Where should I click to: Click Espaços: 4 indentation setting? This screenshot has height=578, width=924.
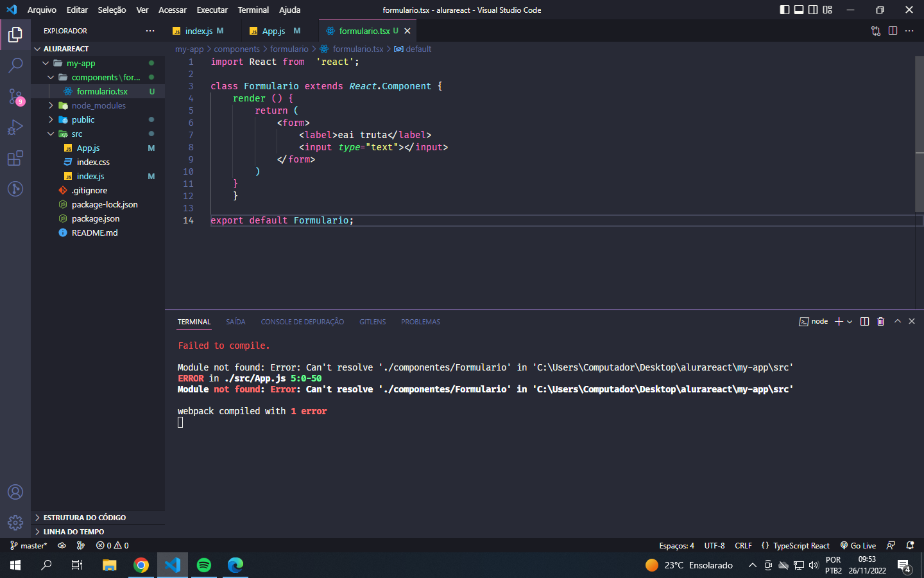point(676,545)
